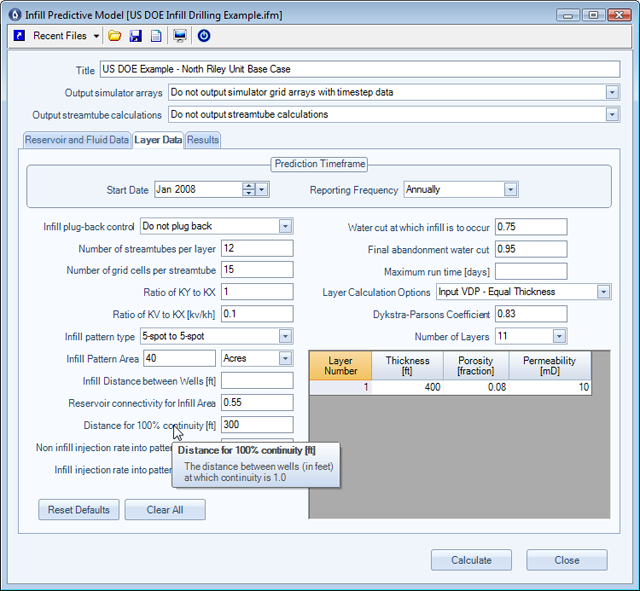Click the application droplet icon in title bar
Screen dimensions: 640x591
coord(16,15)
